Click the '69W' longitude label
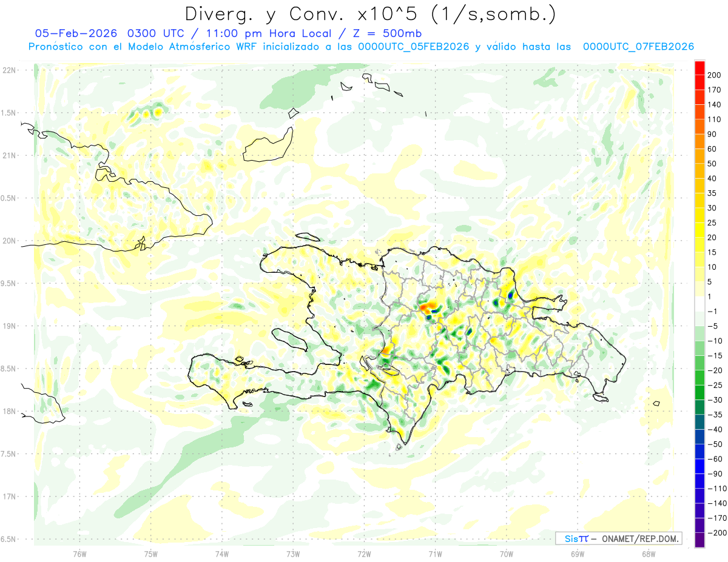The height and width of the screenshot is (562, 728). point(578,554)
